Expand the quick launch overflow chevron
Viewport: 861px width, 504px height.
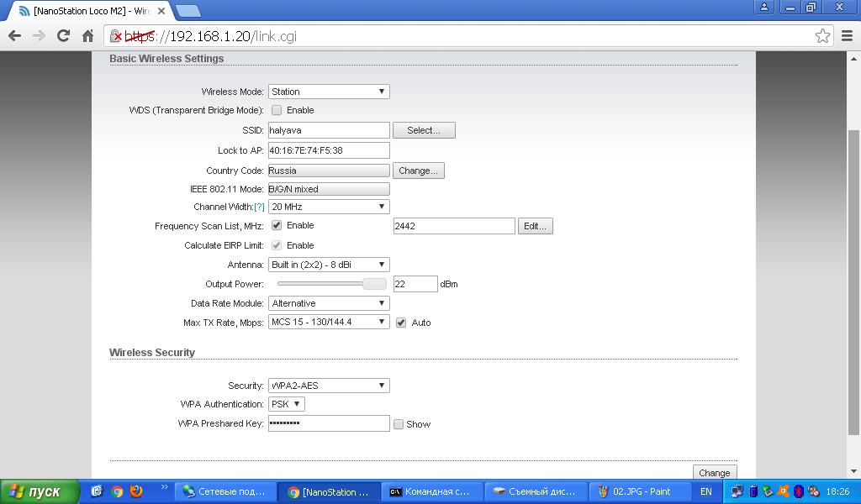[x=164, y=487]
